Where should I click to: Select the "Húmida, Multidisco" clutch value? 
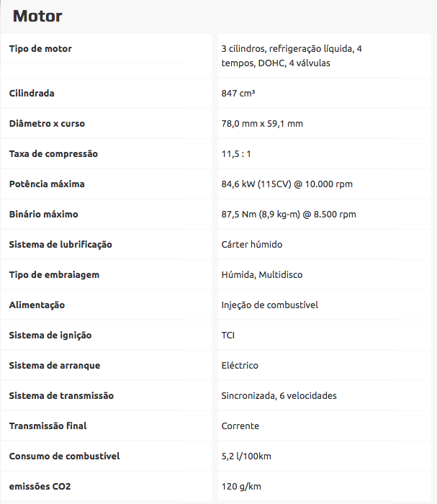pos(260,275)
